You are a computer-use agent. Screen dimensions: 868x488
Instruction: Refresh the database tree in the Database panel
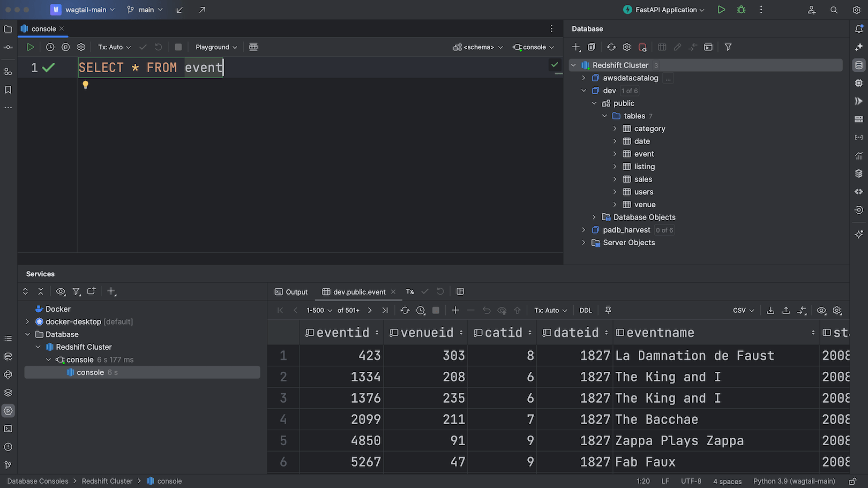click(611, 47)
